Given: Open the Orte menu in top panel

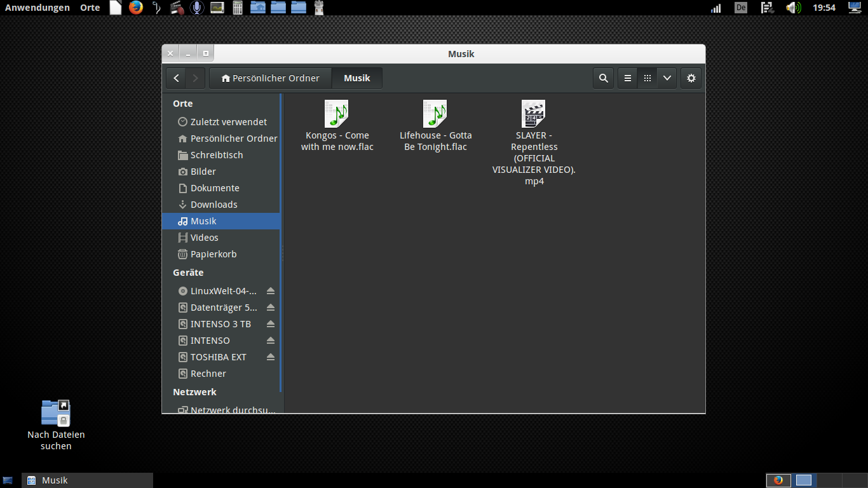Looking at the screenshot, I should tap(90, 8).
